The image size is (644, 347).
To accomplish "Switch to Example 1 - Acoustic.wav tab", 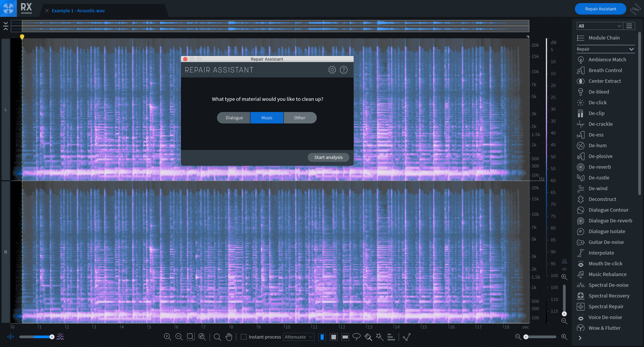I will pyautogui.click(x=78, y=10).
